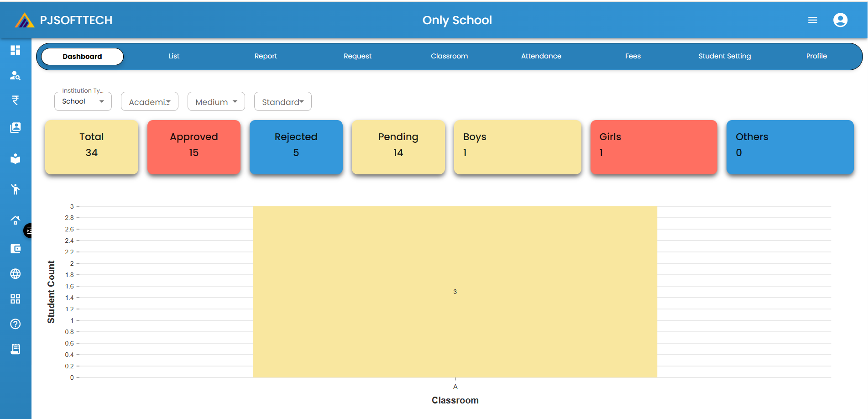Click the Girls count card
The image size is (868, 419).
click(x=654, y=147)
